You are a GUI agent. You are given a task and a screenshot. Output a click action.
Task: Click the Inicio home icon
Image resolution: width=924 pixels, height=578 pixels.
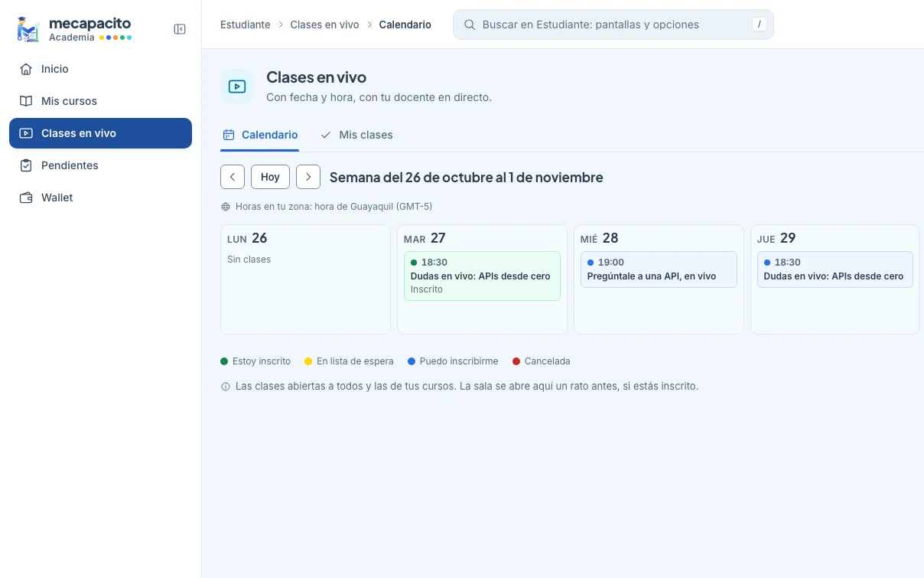26,69
